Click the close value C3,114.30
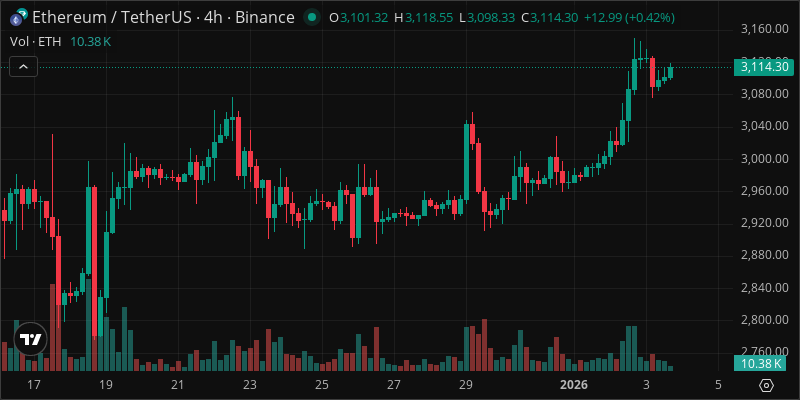The height and width of the screenshot is (400, 800). pyautogui.click(x=549, y=18)
